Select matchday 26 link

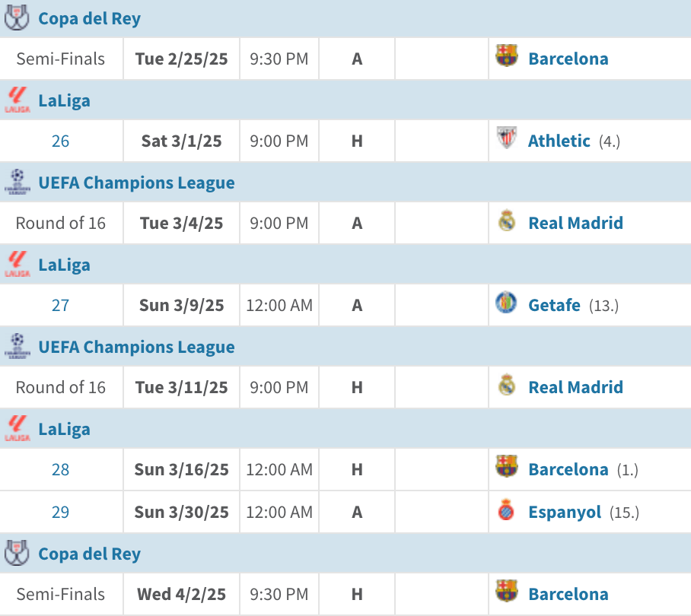click(x=60, y=141)
